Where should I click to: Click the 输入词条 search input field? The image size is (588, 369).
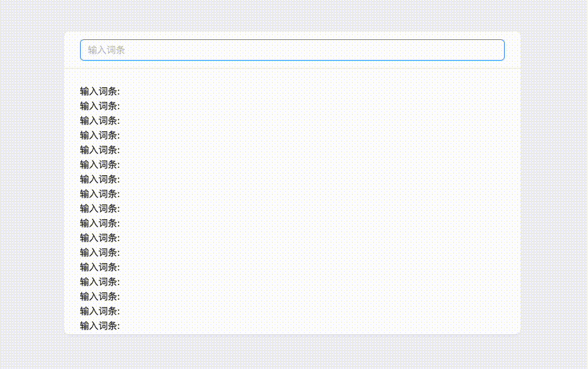pyautogui.click(x=292, y=50)
